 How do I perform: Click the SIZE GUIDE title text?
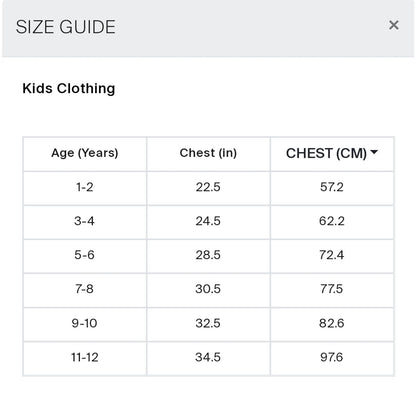click(66, 27)
